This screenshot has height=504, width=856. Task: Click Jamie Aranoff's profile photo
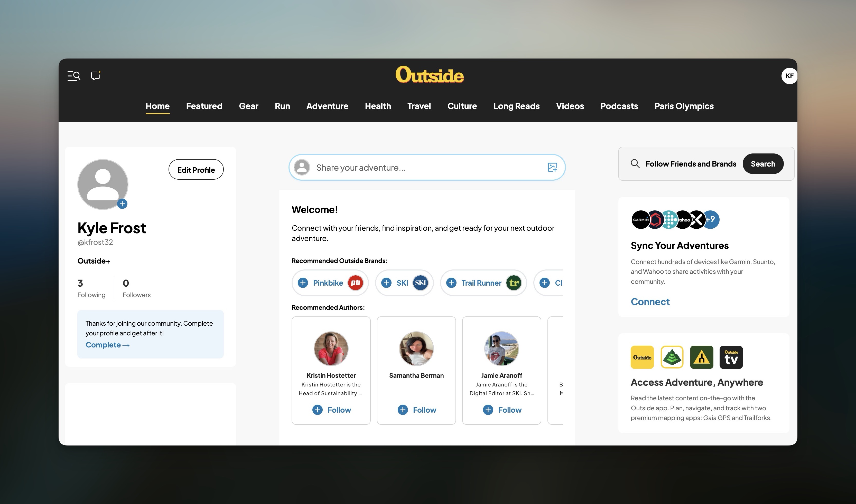click(x=501, y=348)
